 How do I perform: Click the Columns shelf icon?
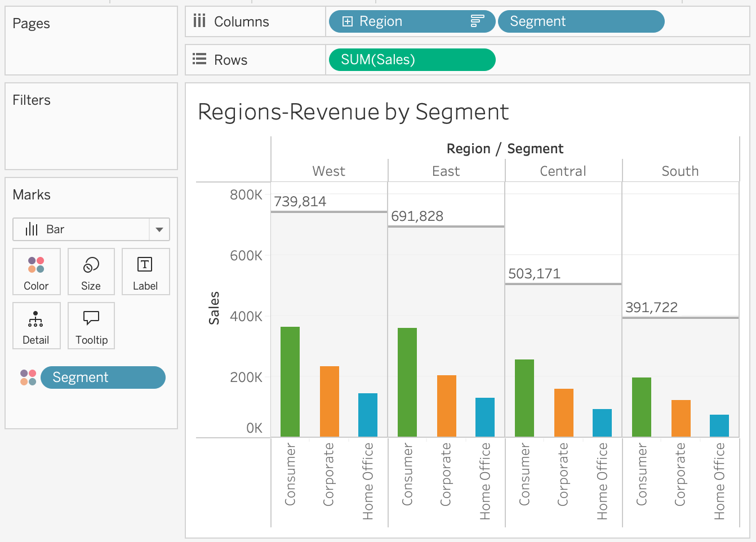point(199,21)
